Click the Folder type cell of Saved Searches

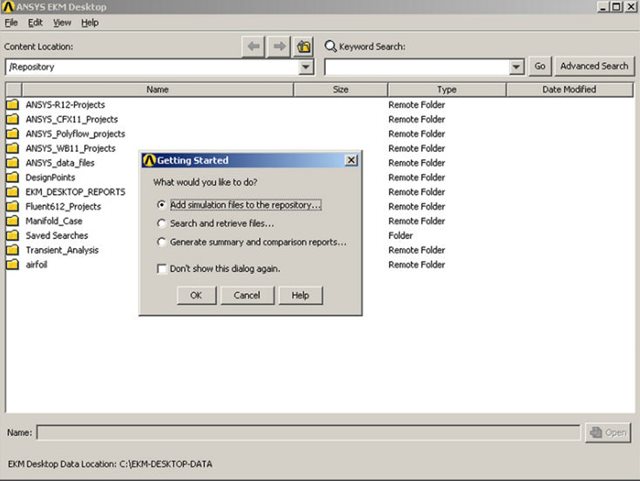(x=400, y=235)
